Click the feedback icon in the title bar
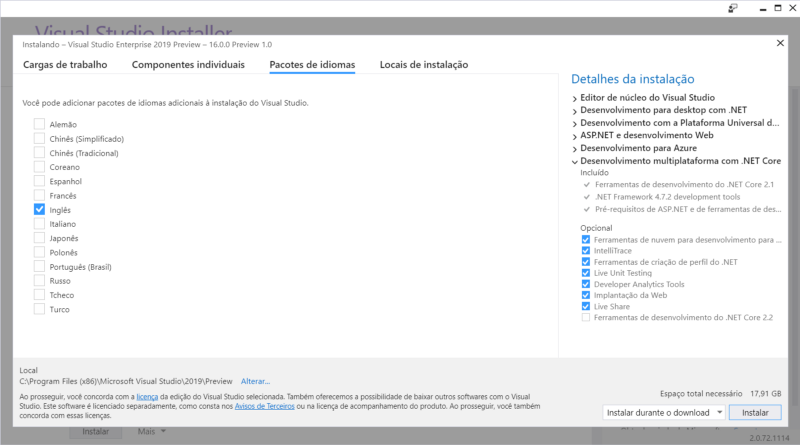This screenshot has height=445, width=800. (x=733, y=8)
